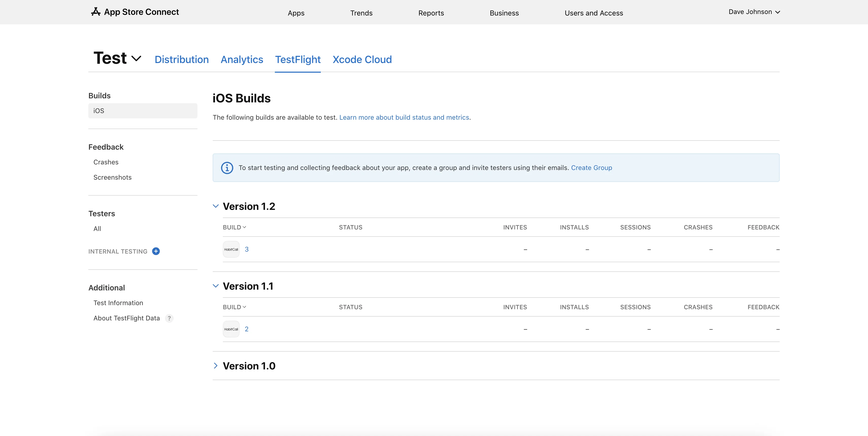Open Crashes feedback in sidebar

coord(106,162)
